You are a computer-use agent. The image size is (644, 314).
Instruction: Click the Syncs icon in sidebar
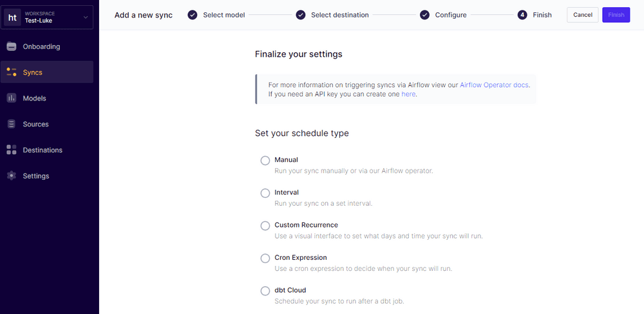click(x=12, y=72)
